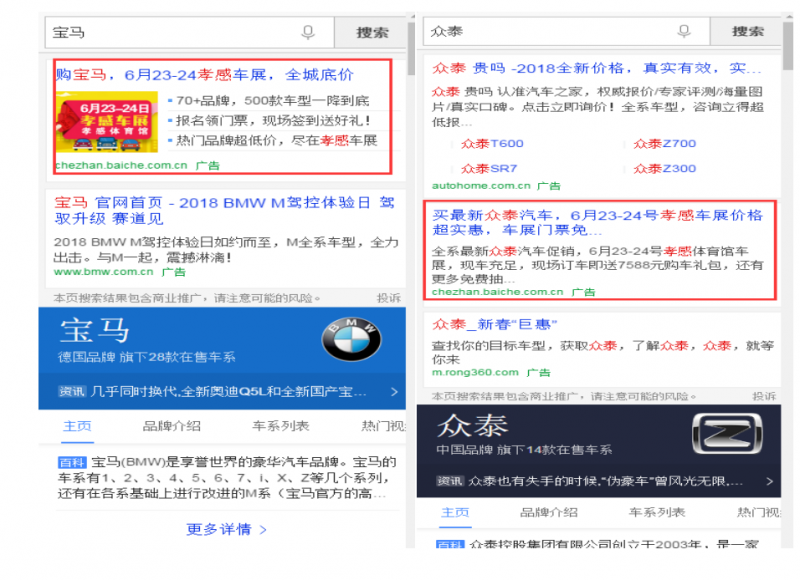Click the 6月23-24日 孝感车展 ad thumbnail
The height and width of the screenshot is (580, 800).
107,122
